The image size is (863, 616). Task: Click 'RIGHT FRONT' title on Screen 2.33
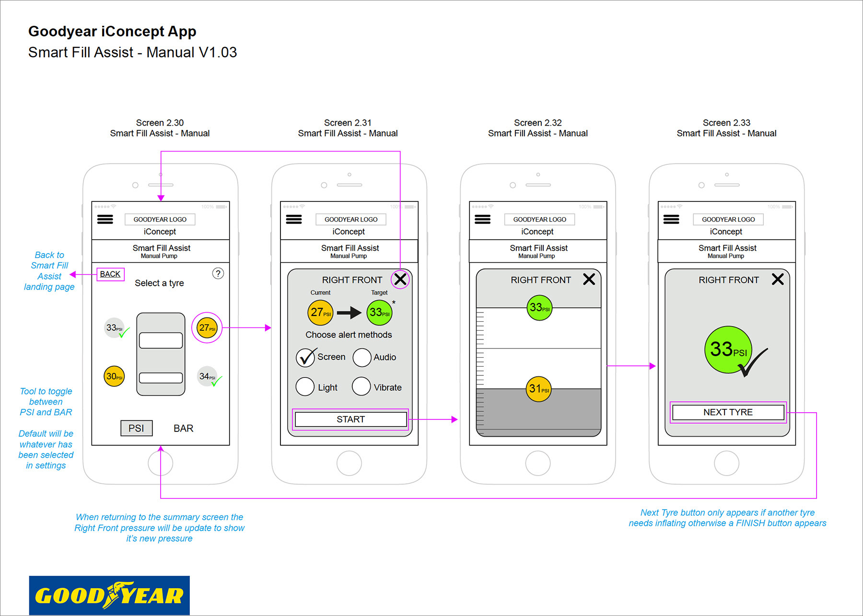click(x=729, y=280)
